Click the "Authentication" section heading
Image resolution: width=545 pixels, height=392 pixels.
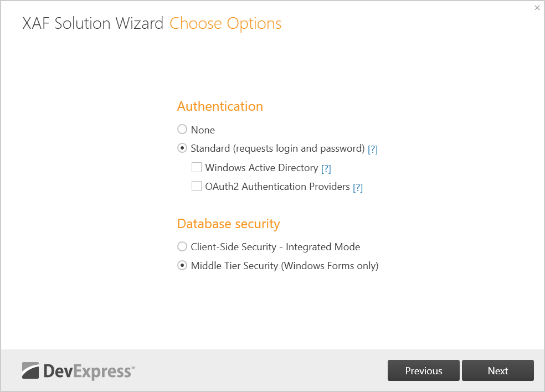click(x=220, y=106)
